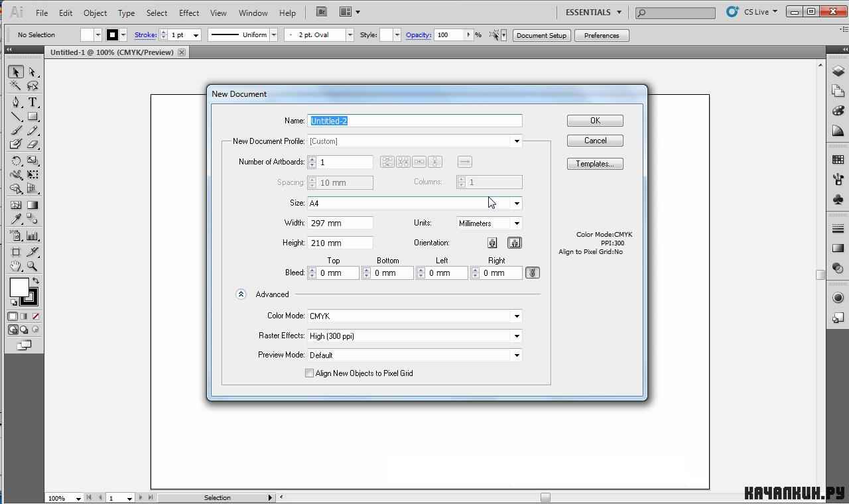Open the Swatches panel
Screen dimensions: 849x504
coord(838,160)
